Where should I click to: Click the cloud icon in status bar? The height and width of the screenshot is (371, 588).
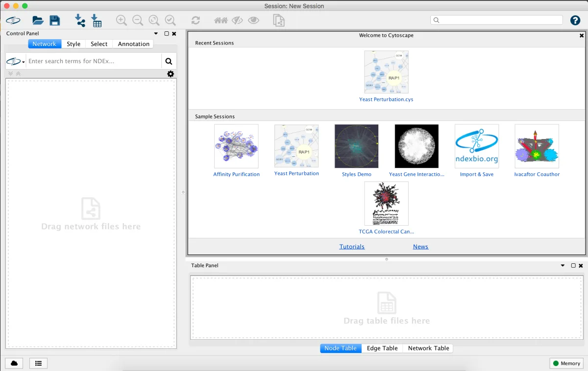click(14, 363)
